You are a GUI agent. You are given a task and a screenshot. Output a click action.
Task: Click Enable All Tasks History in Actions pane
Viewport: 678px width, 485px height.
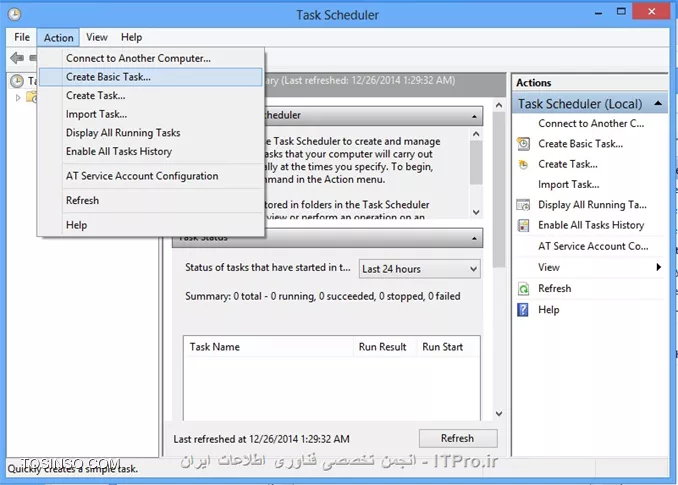click(591, 225)
